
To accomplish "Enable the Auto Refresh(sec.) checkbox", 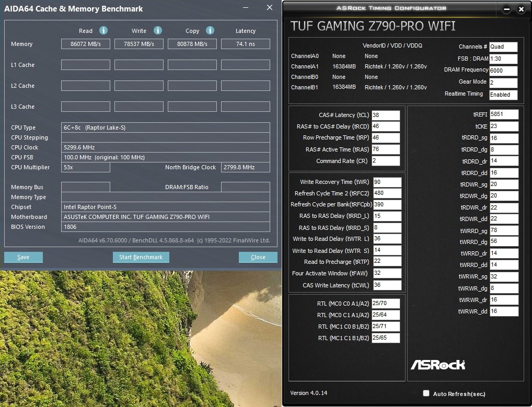I will pos(426,393).
